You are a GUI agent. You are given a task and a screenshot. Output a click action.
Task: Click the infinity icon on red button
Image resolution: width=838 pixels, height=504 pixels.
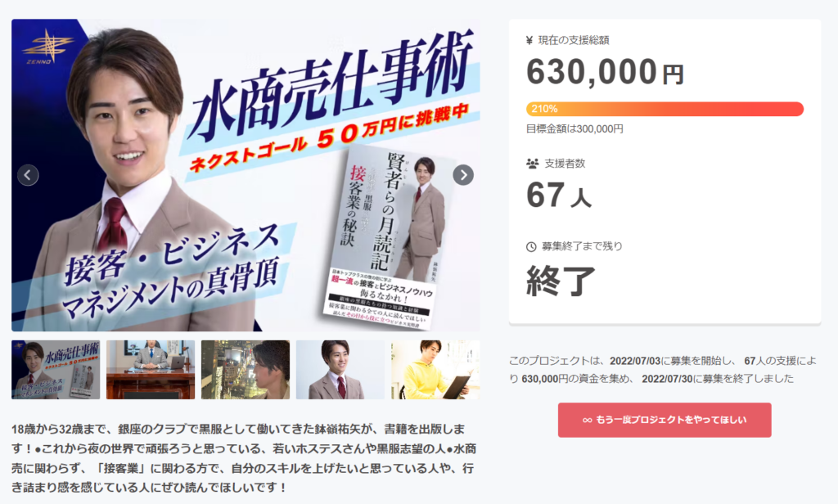point(588,420)
